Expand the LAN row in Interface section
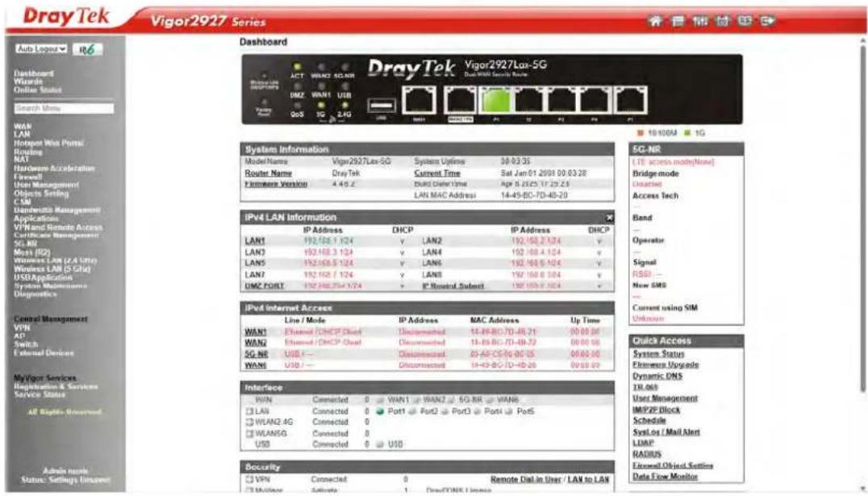Screen dimensions: 868x496 click(x=249, y=411)
